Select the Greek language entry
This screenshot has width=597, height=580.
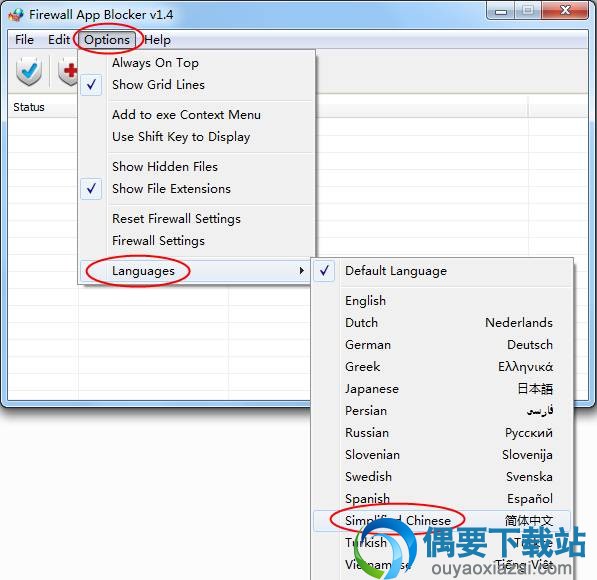[x=442, y=367]
